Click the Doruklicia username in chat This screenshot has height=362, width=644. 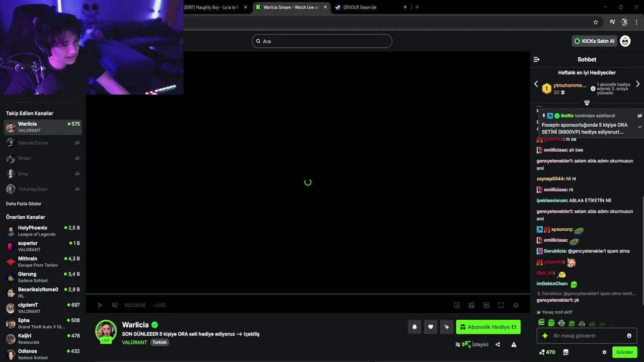coord(555,251)
